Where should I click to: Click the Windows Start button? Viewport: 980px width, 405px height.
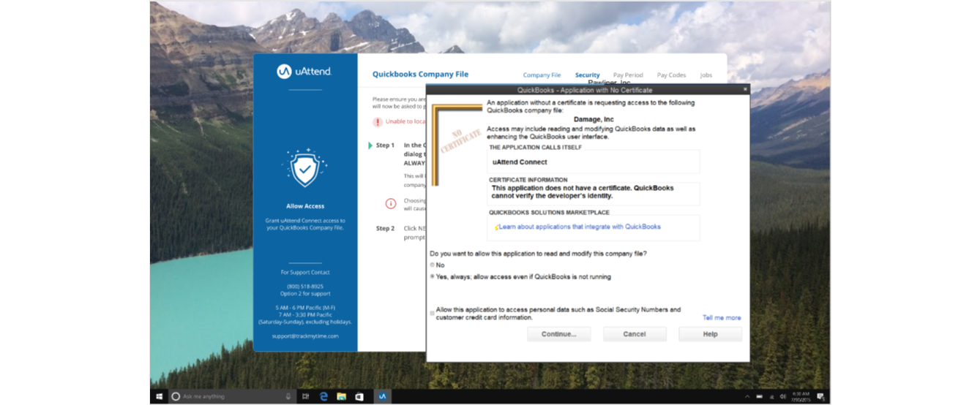[159, 396]
